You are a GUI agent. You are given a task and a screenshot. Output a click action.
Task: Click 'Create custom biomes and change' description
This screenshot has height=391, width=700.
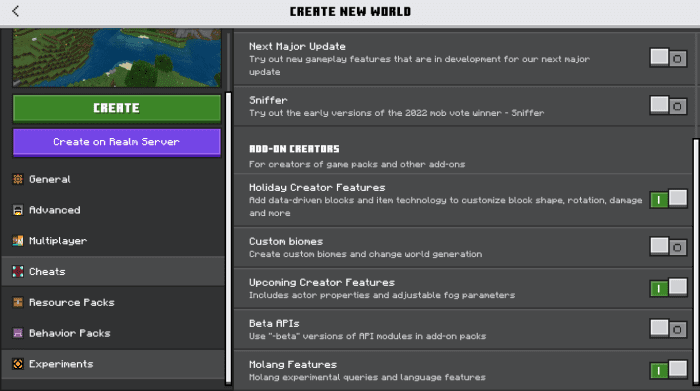[x=366, y=254]
